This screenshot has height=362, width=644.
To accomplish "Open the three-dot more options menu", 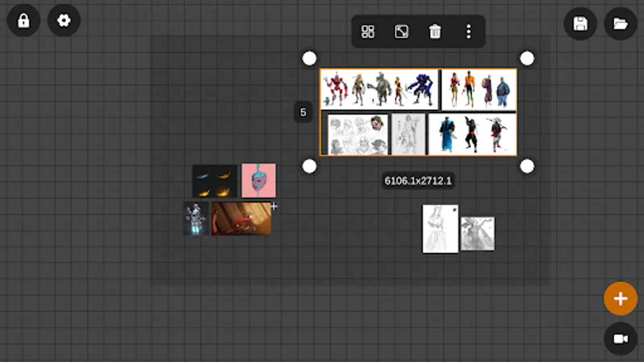I will coord(468,31).
